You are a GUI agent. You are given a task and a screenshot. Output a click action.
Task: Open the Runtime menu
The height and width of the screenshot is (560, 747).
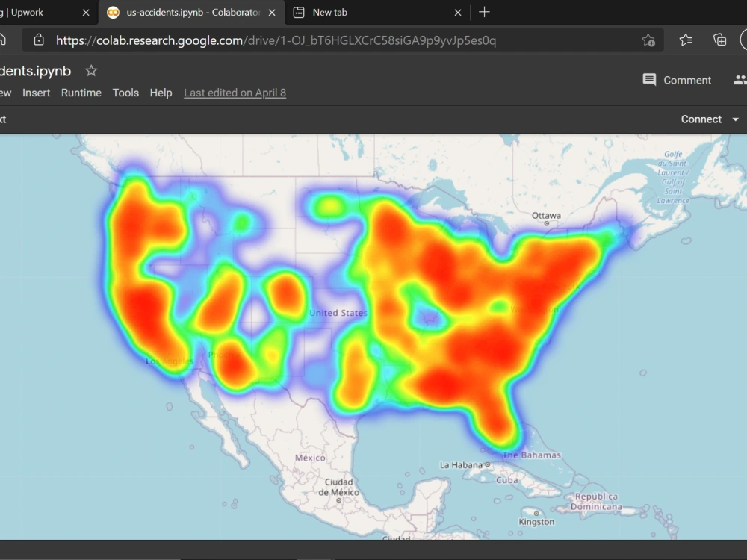point(81,93)
